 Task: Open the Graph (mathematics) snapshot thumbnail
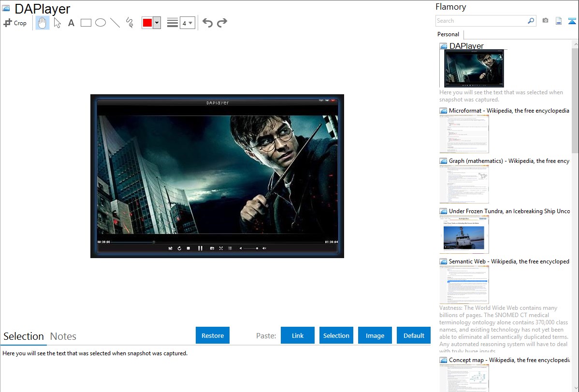pos(464,184)
